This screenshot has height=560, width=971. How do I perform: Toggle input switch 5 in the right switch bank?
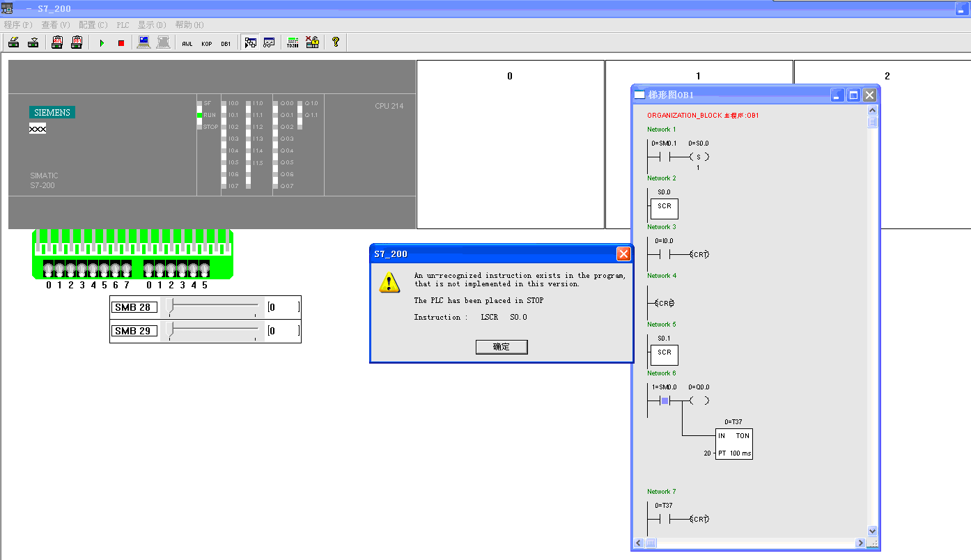coord(204,269)
